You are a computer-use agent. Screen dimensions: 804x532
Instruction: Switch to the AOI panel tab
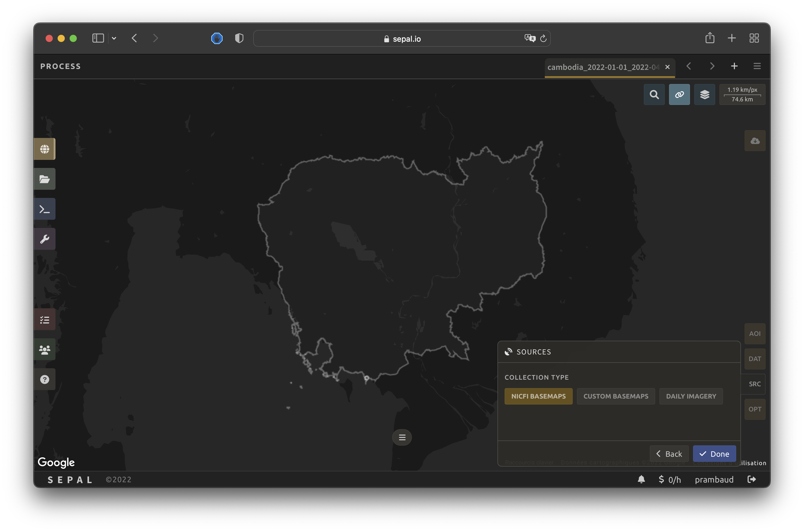[x=754, y=333]
